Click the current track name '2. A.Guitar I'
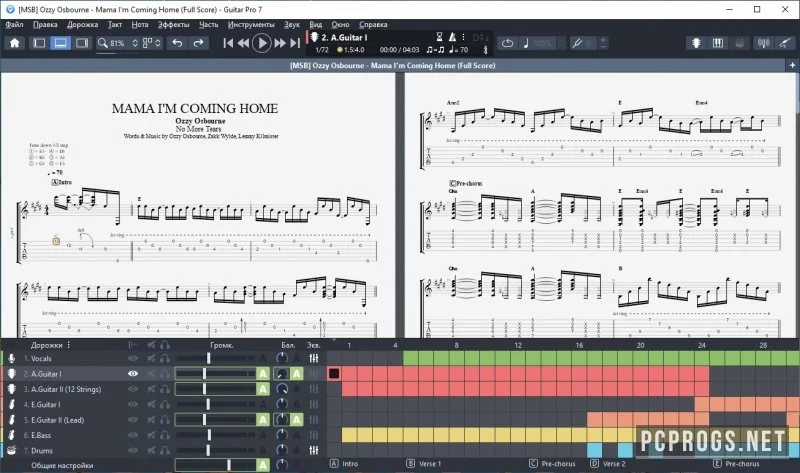800x473 pixels. (x=344, y=37)
